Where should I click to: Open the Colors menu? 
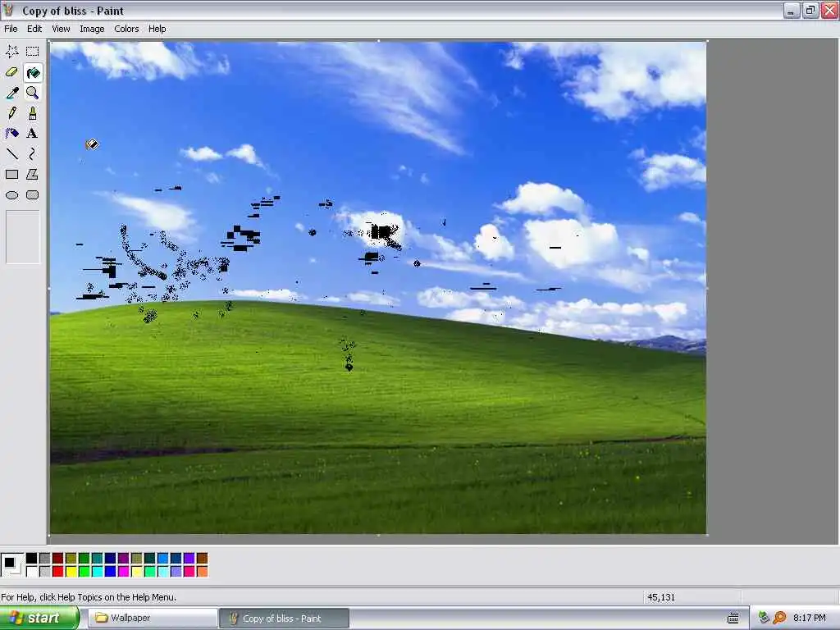point(126,29)
